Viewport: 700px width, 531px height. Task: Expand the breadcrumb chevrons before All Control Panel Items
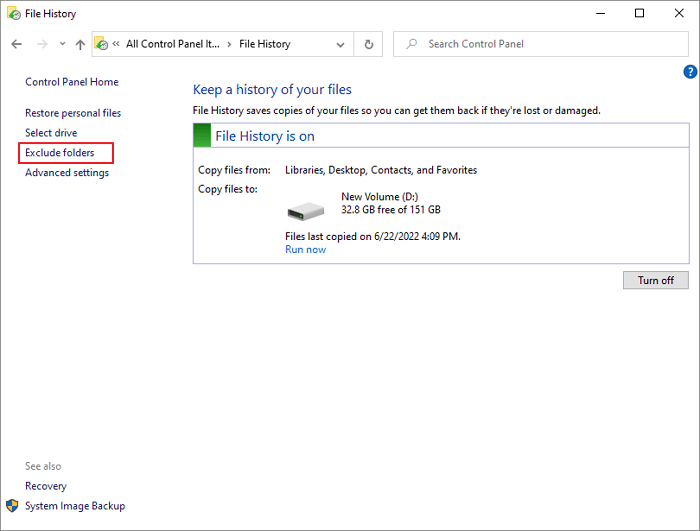coord(117,44)
